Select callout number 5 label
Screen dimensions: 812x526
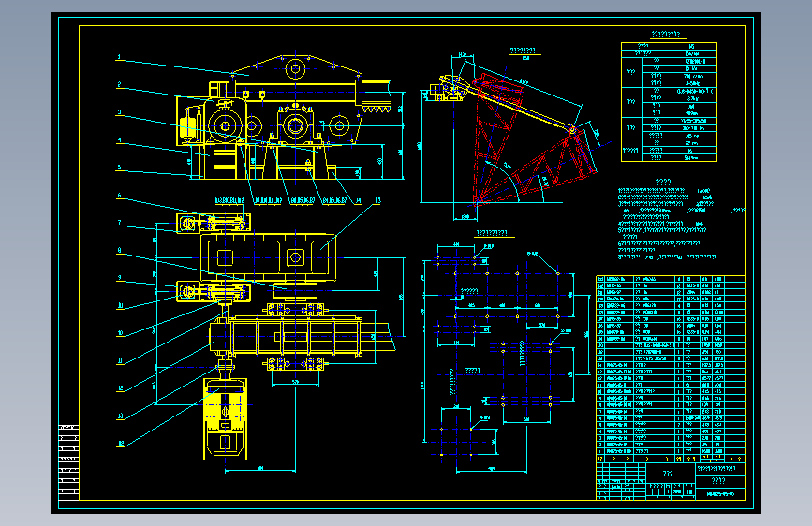pyautogui.click(x=119, y=168)
